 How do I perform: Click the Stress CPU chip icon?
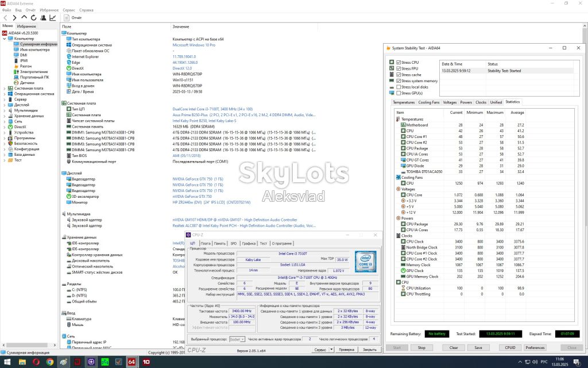(392, 62)
